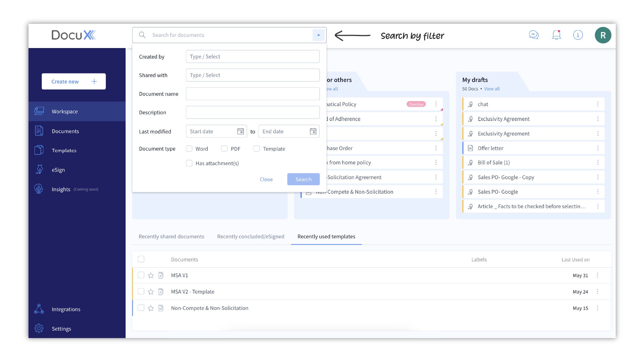This screenshot has width=644, height=362.
Task: Click the Insights sidebar icon
Action: [39, 189]
